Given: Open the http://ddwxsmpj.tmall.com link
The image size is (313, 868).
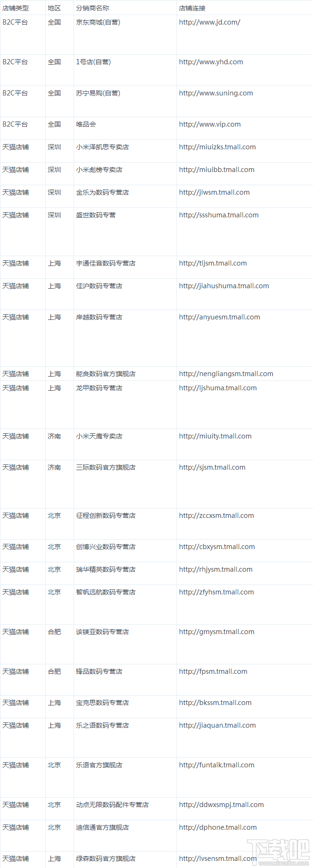Looking at the screenshot, I should coord(221,805).
